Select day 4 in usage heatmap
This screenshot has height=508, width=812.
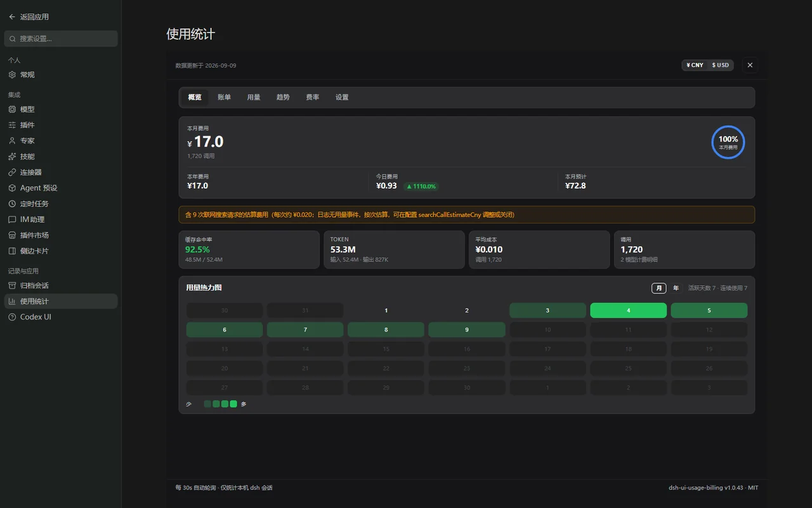(x=628, y=311)
